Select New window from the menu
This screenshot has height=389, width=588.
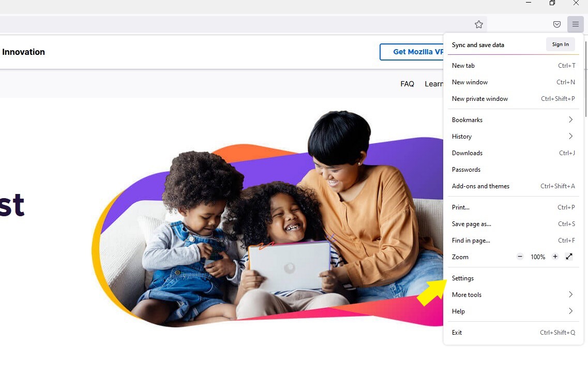[x=514, y=82]
